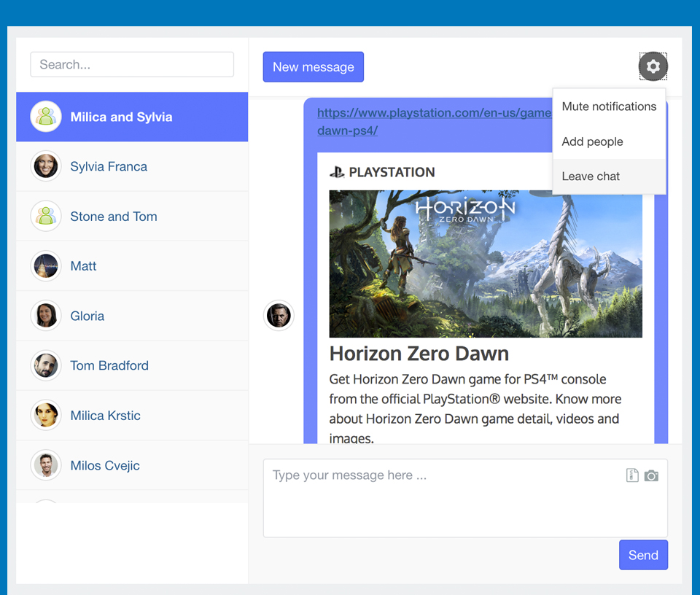
Task: Open Gloria conversation
Action: coord(132,316)
